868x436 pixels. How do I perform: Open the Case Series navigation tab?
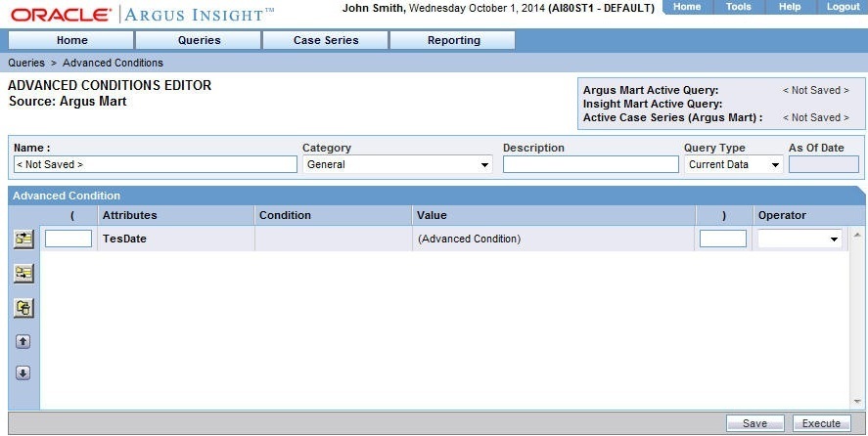coord(326,40)
